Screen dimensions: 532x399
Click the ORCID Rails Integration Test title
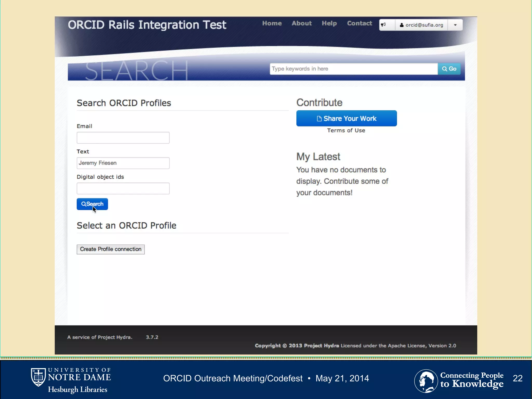click(147, 25)
